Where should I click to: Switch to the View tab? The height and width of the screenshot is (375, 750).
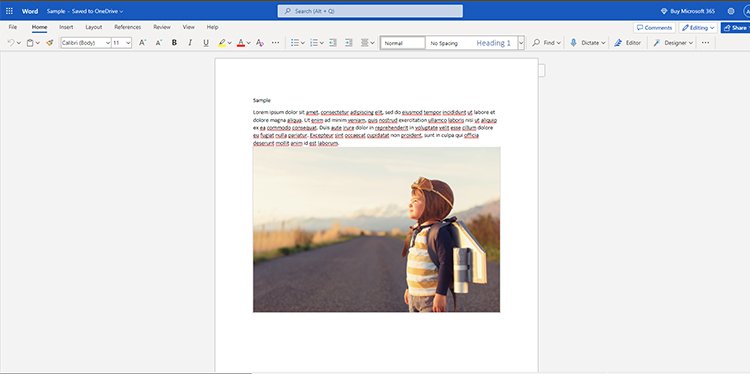[x=189, y=27]
